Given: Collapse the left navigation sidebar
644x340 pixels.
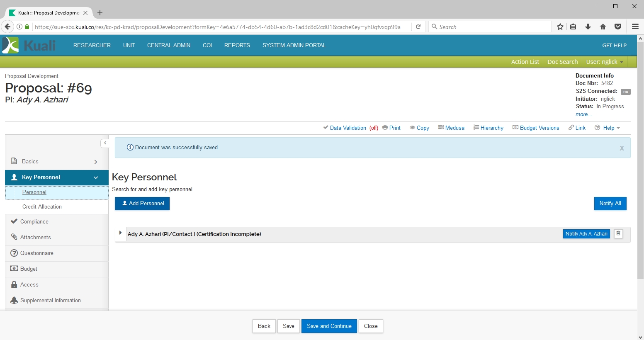Looking at the screenshot, I should point(105,143).
